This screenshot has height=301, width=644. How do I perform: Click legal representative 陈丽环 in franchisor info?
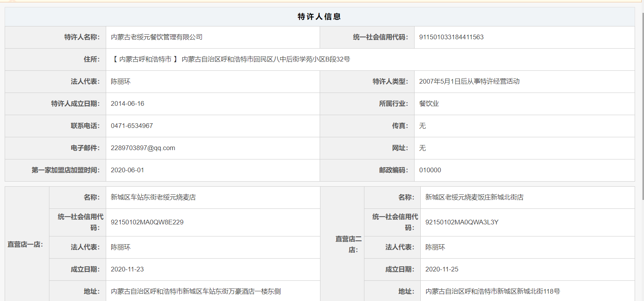(x=121, y=82)
